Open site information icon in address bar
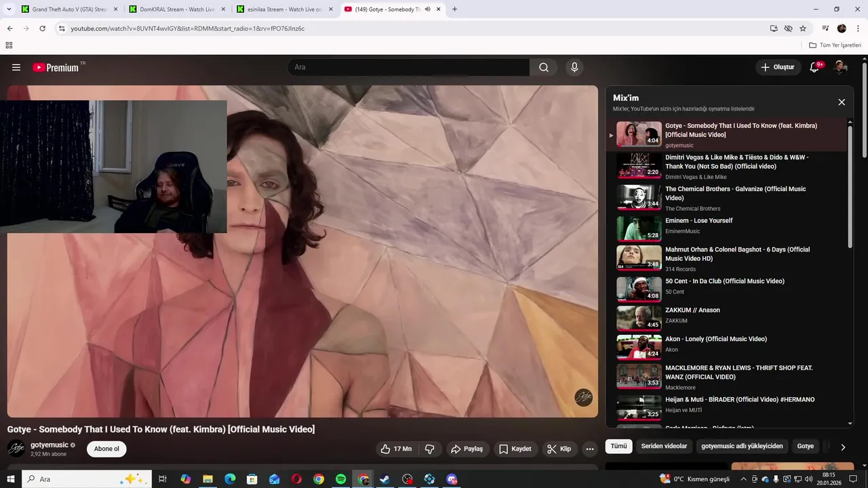Image resolution: width=868 pixels, height=488 pixels. [62, 28]
